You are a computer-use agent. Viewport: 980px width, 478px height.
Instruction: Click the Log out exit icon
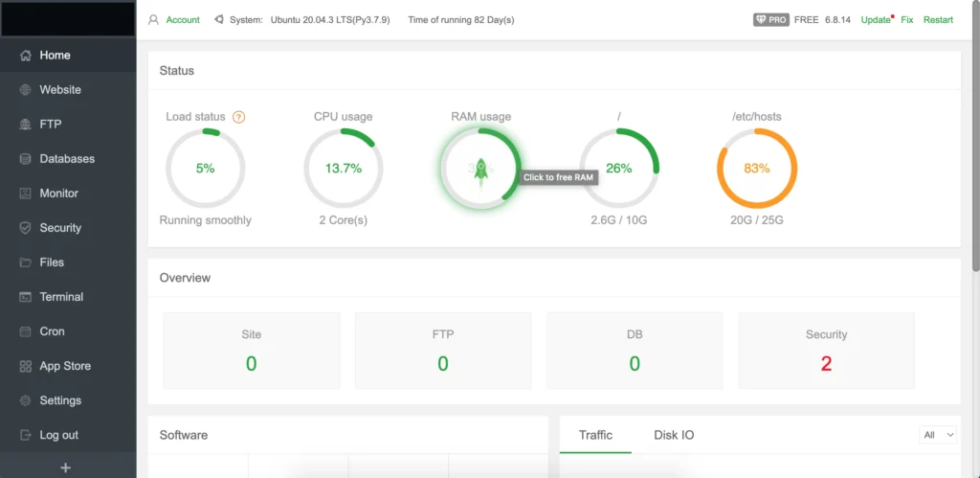click(25, 435)
